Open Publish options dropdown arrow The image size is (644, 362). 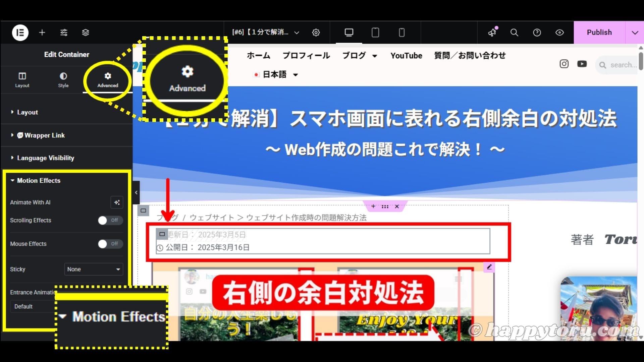point(635,33)
